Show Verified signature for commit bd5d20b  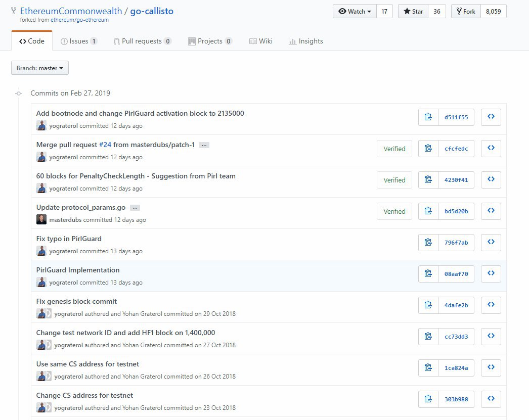pos(394,211)
